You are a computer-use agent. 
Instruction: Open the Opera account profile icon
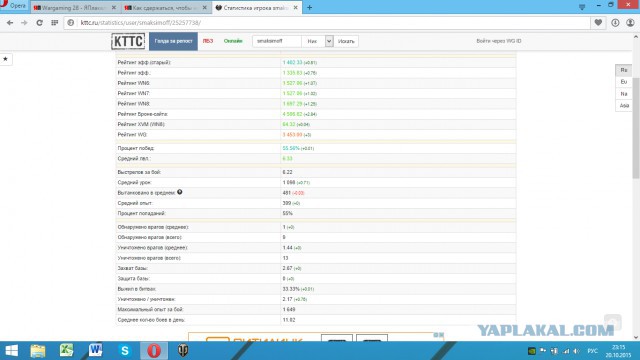pos(630,23)
